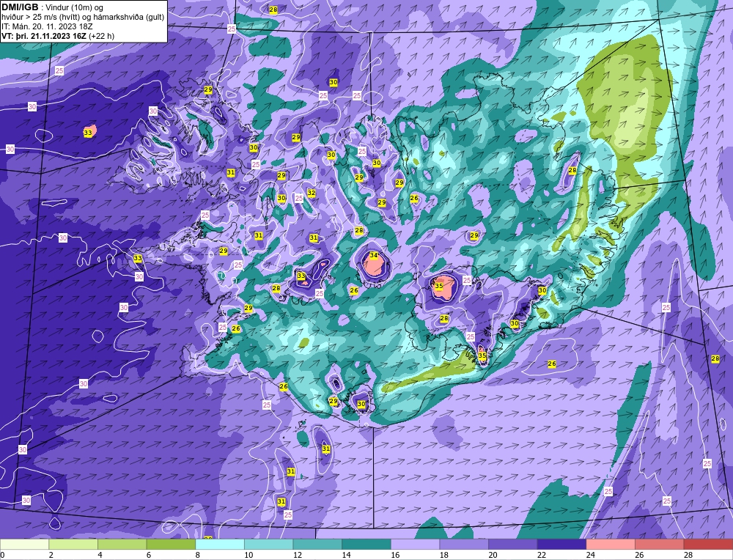Click the 22–24 m/s dark indigo legend swatch
The width and height of the screenshot is (733, 560).
561,545
